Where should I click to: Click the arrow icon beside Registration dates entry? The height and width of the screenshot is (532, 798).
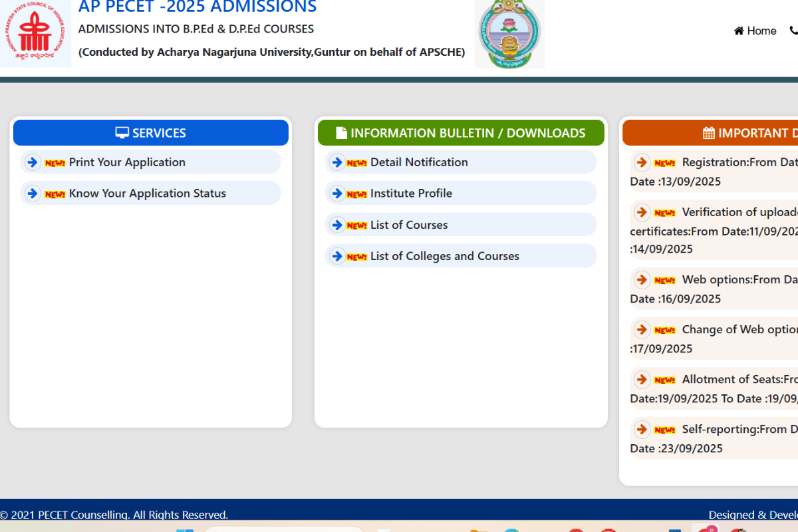click(641, 162)
